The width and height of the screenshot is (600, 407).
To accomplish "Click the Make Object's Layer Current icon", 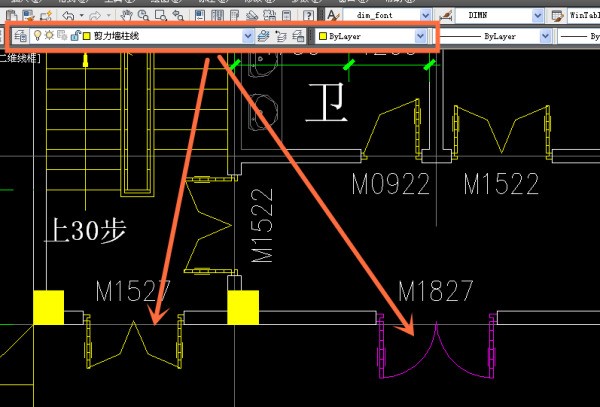I will (263, 36).
